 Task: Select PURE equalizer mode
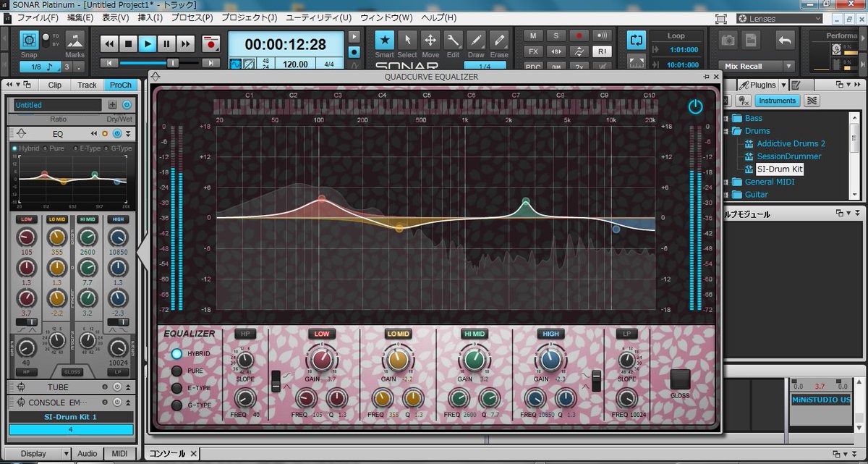point(176,371)
